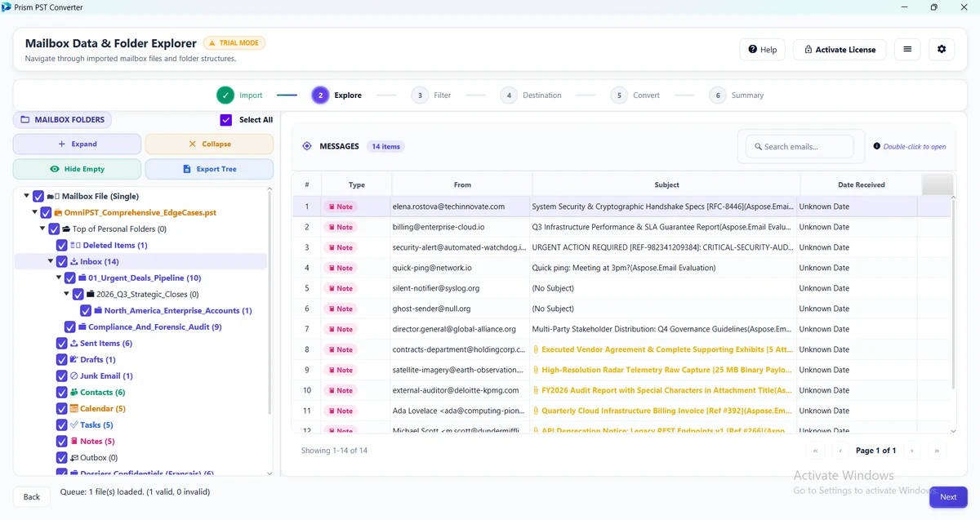Select the Notes (5) folder label
The height and width of the screenshot is (520, 980).
tap(97, 441)
